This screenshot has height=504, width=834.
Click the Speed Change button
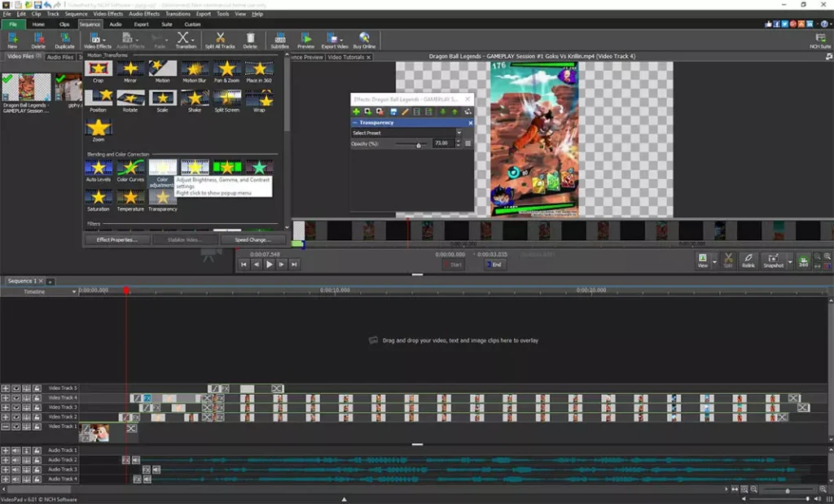[252, 240]
